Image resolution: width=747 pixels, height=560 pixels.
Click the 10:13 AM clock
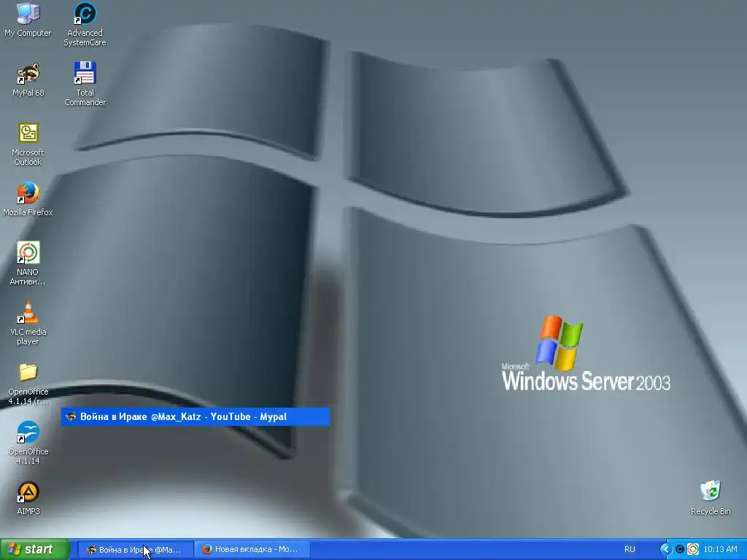tap(720, 550)
